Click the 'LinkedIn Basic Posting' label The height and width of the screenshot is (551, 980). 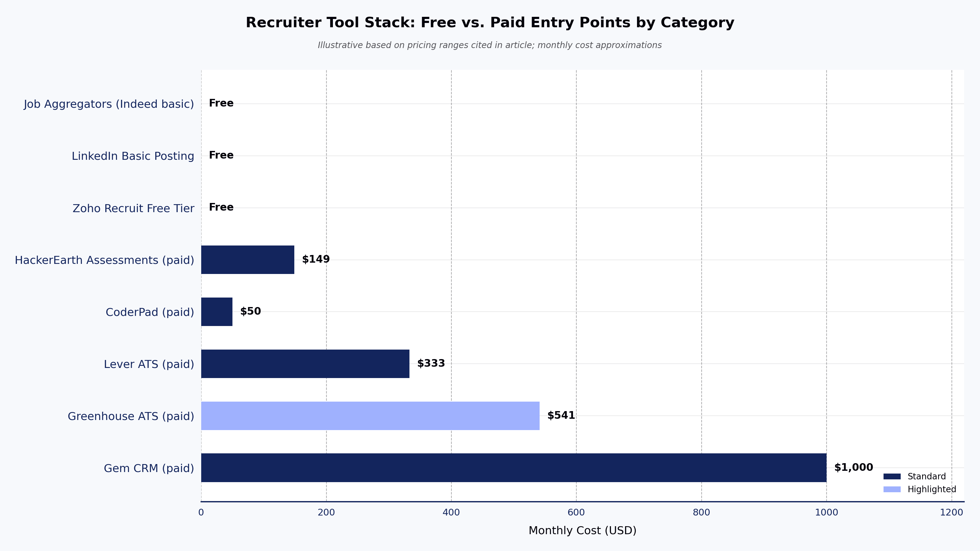[133, 156]
